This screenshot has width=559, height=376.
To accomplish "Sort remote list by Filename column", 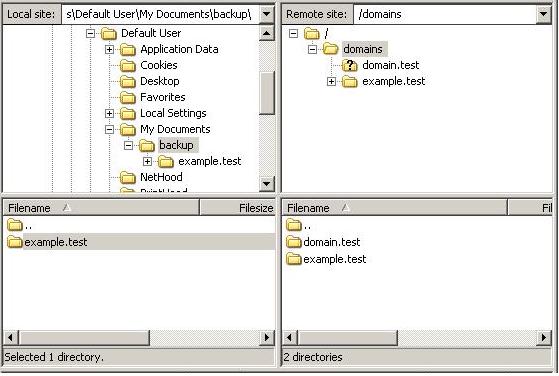I will (394, 208).
